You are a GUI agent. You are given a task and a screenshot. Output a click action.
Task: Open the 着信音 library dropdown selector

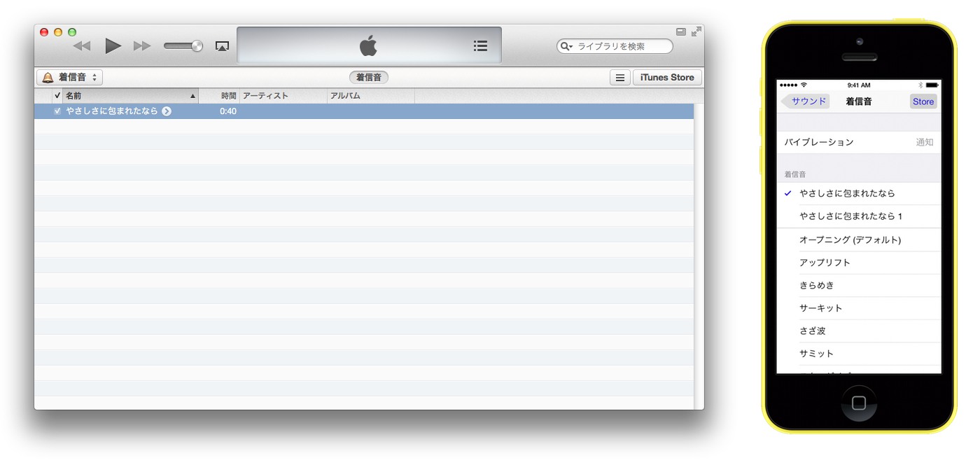(69, 78)
